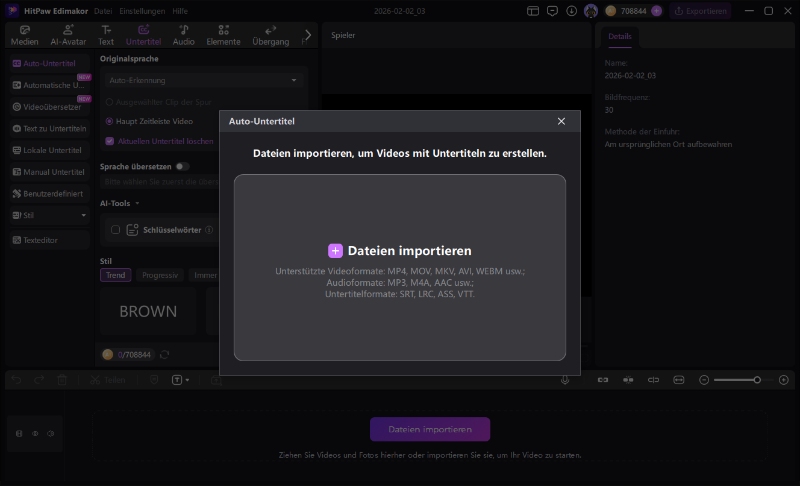The width and height of the screenshot is (800, 486).
Task: Click the purple plus Dateien importieren icon
Action: (x=335, y=251)
